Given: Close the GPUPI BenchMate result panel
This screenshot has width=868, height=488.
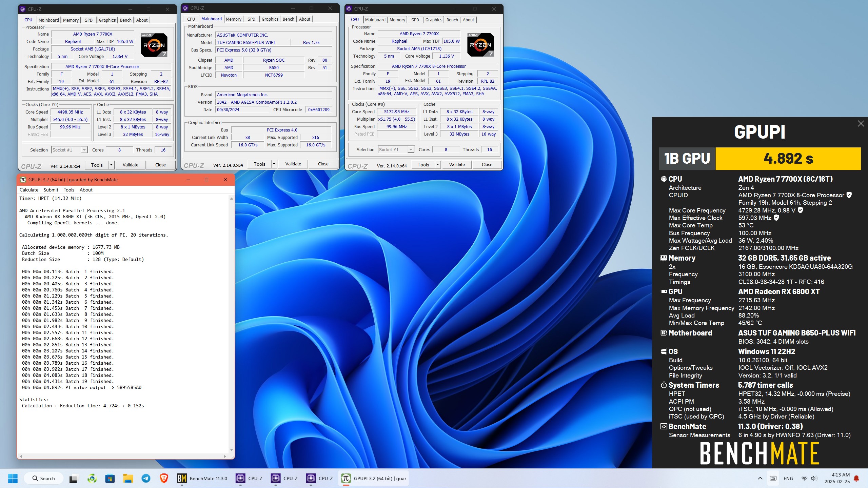Looking at the screenshot, I should coord(861,124).
